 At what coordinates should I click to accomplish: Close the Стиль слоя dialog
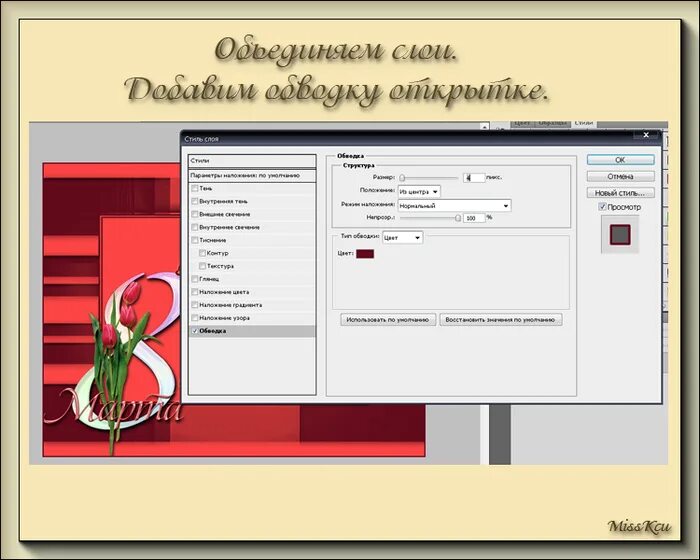(x=646, y=134)
